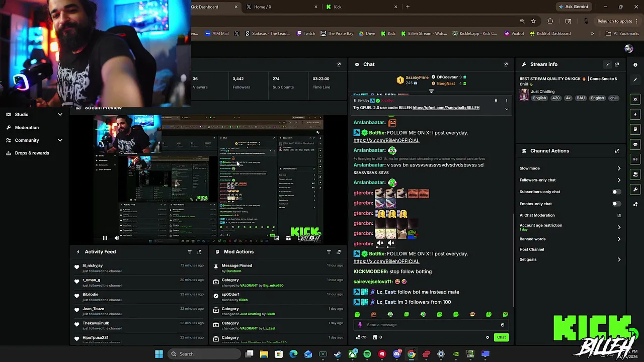Pop out the Chat panel
This screenshot has width=644, height=362.
(x=506, y=64)
